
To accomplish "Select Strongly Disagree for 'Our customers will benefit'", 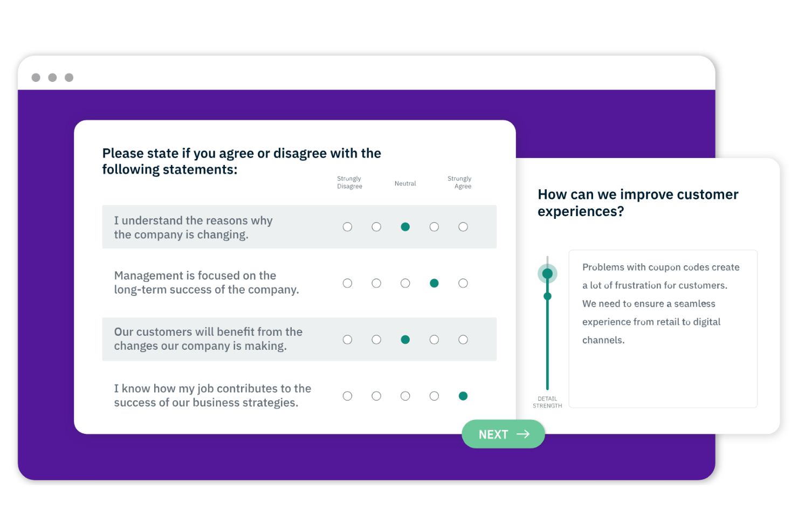I will click(347, 340).
